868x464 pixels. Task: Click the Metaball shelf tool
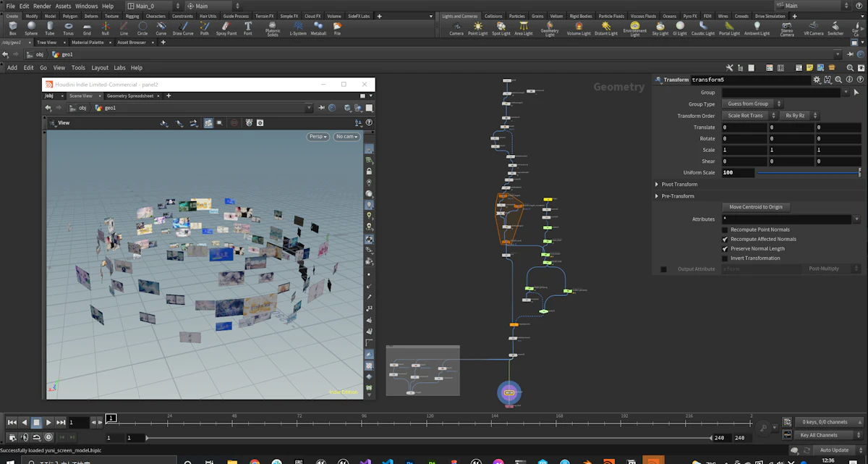[318, 28]
